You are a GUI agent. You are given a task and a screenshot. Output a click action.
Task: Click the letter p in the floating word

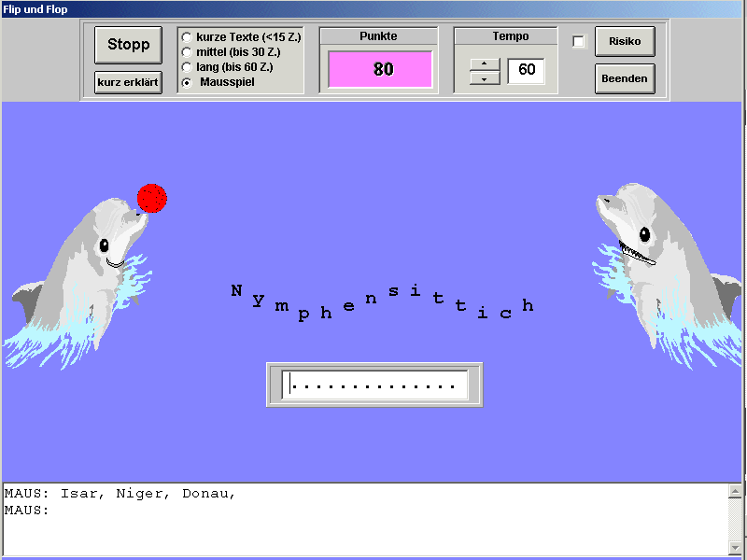point(303,315)
